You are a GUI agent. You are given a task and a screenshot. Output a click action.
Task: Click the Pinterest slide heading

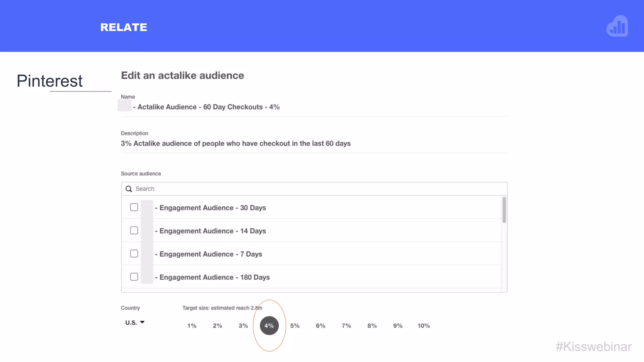click(x=50, y=81)
